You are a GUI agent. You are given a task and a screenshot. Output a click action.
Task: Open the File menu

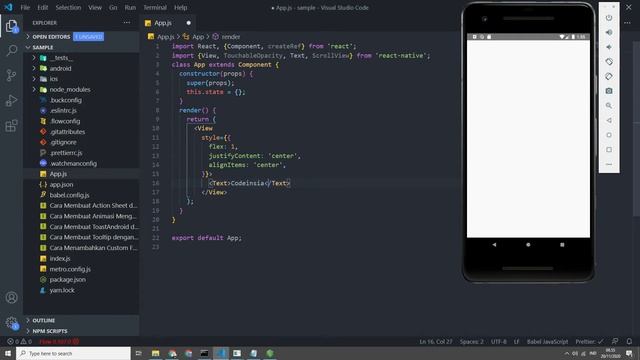(x=25, y=7)
